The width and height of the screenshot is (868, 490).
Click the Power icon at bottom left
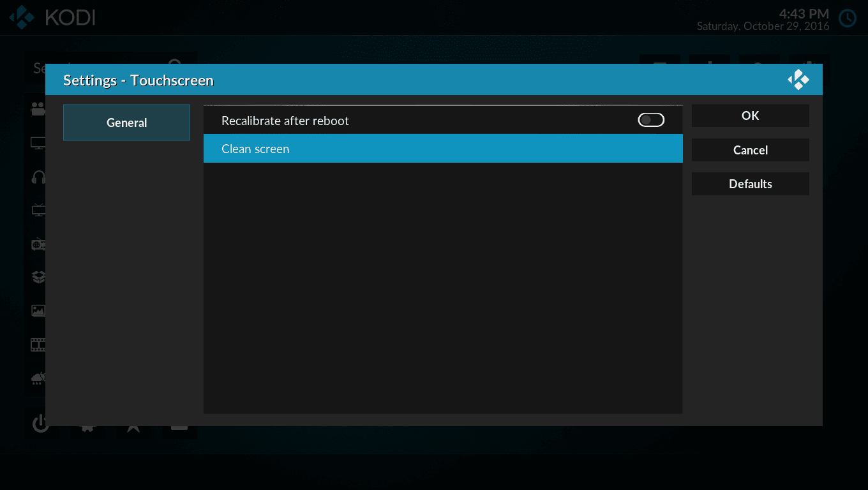click(x=40, y=423)
